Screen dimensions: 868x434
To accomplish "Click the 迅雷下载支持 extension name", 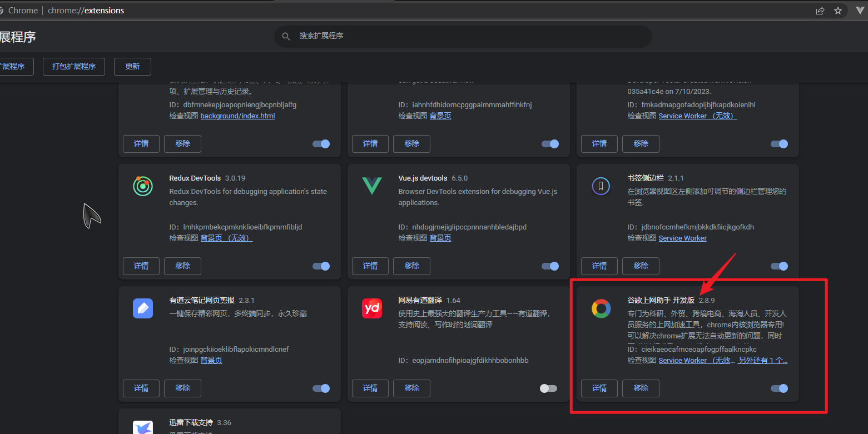I will tap(191, 423).
